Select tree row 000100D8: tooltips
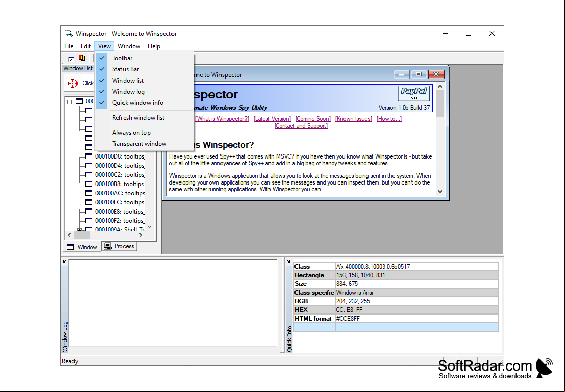 tap(120, 156)
